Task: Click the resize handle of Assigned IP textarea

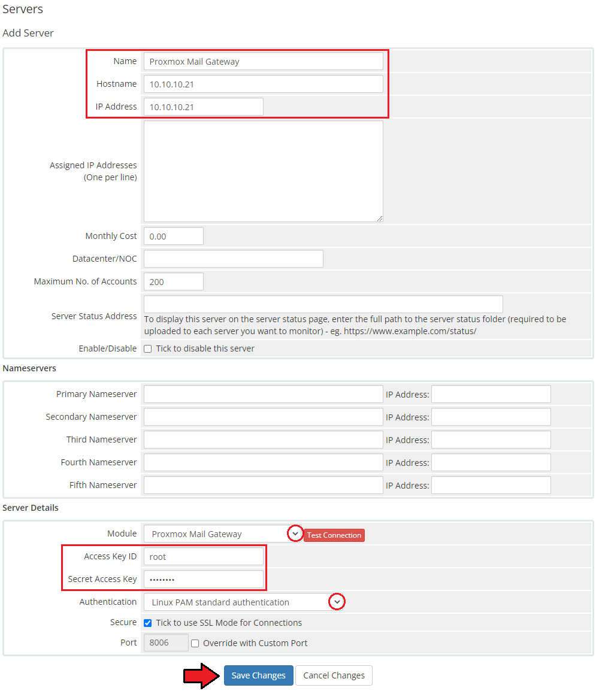Action: point(380,219)
